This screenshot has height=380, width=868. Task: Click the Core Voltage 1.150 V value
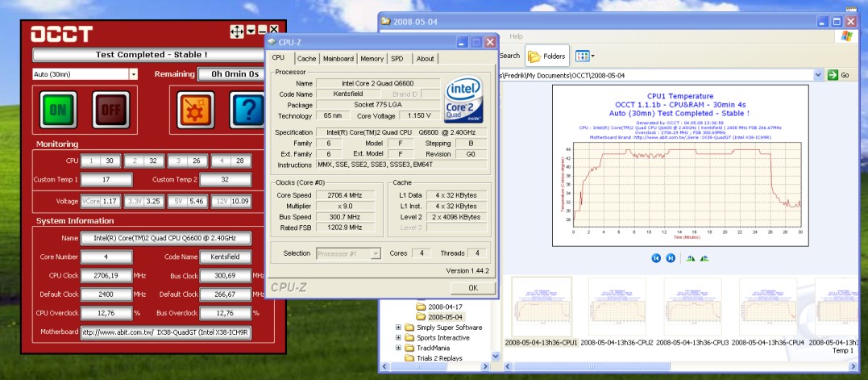[x=418, y=115]
